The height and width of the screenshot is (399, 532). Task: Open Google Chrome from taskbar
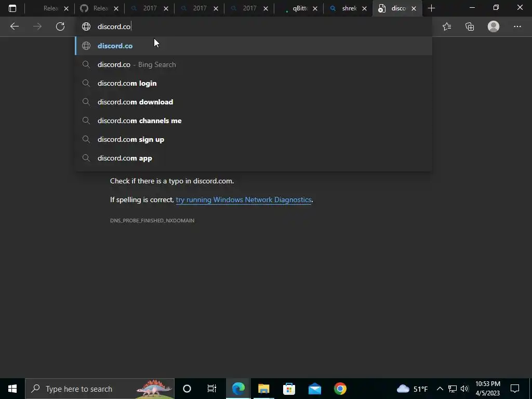340,389
